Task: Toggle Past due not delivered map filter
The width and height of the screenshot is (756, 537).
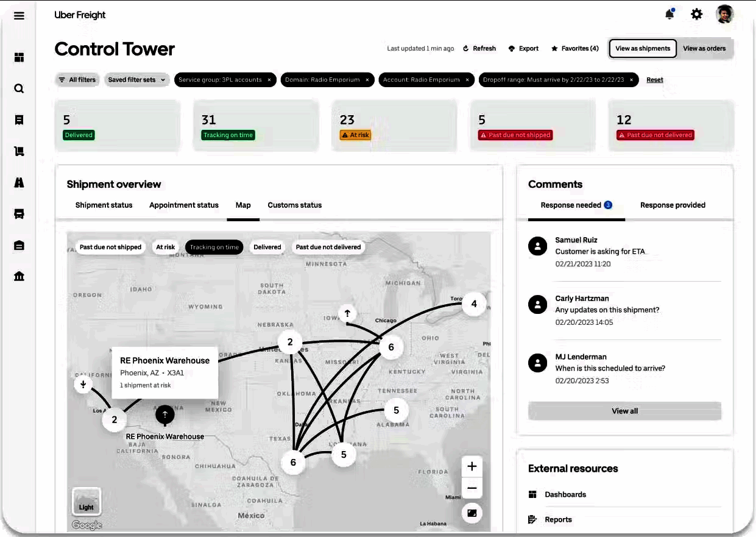Action: 328,247
